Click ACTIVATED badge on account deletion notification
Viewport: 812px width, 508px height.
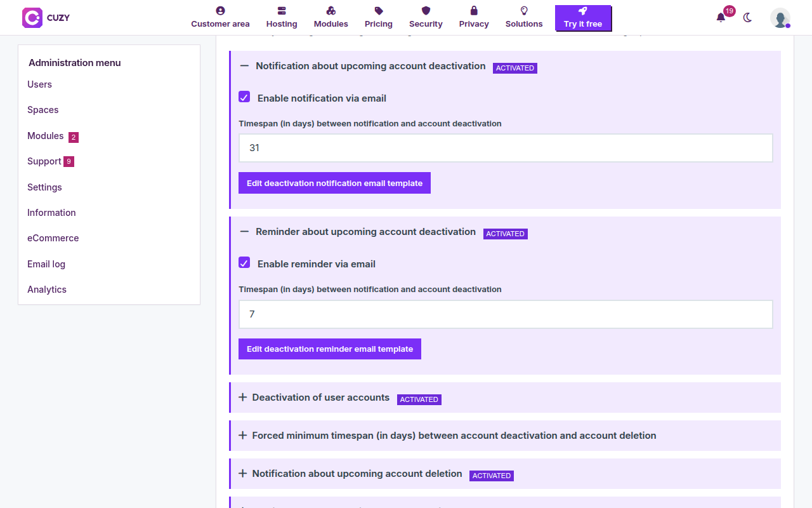point(492,476)
